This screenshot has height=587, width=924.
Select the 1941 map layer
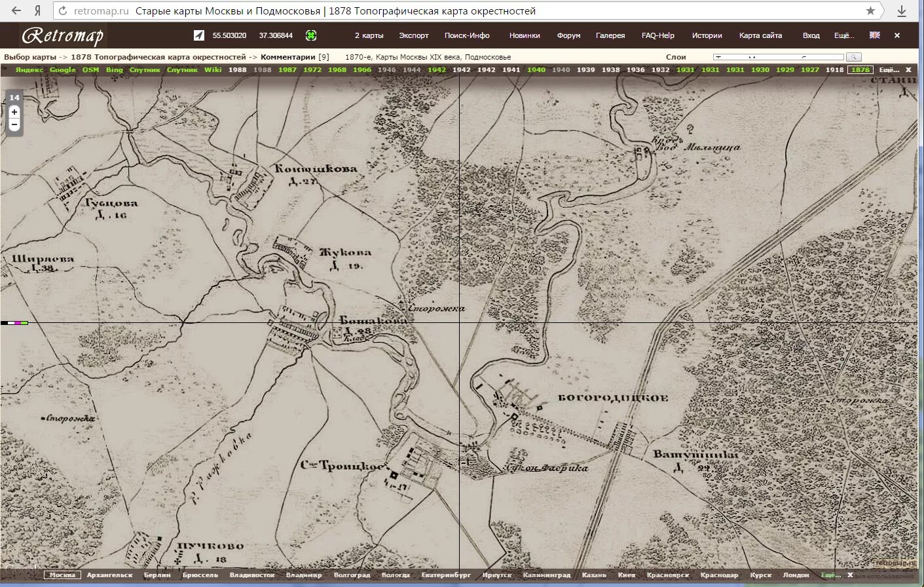[511, 69]
